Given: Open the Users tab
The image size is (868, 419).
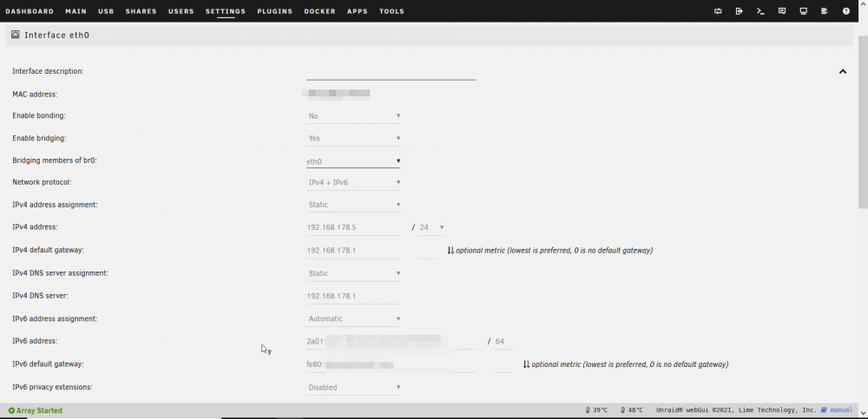Looking at the screenshot, I should coord(181,11).
